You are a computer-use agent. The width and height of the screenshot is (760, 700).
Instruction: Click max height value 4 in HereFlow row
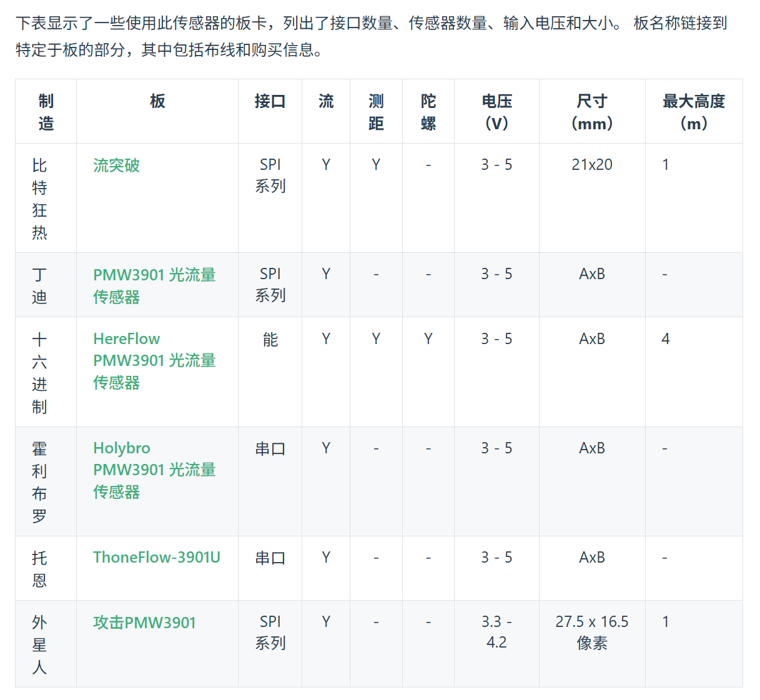(666, 339)
